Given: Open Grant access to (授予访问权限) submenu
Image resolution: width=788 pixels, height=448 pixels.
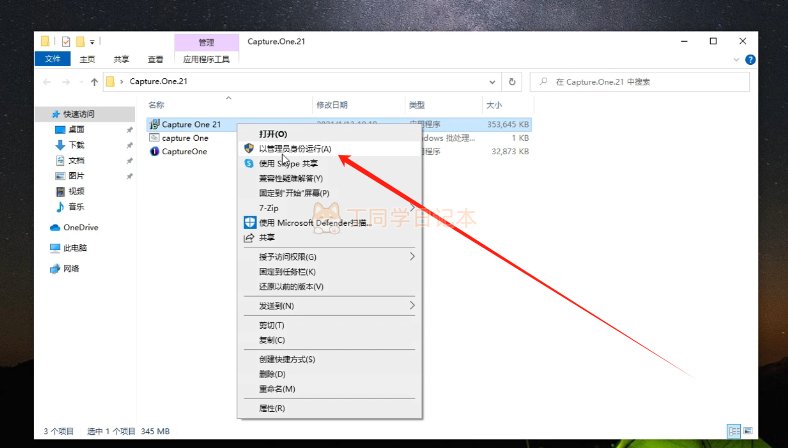Looking at the screenshot, I should [x=330, y=257].
